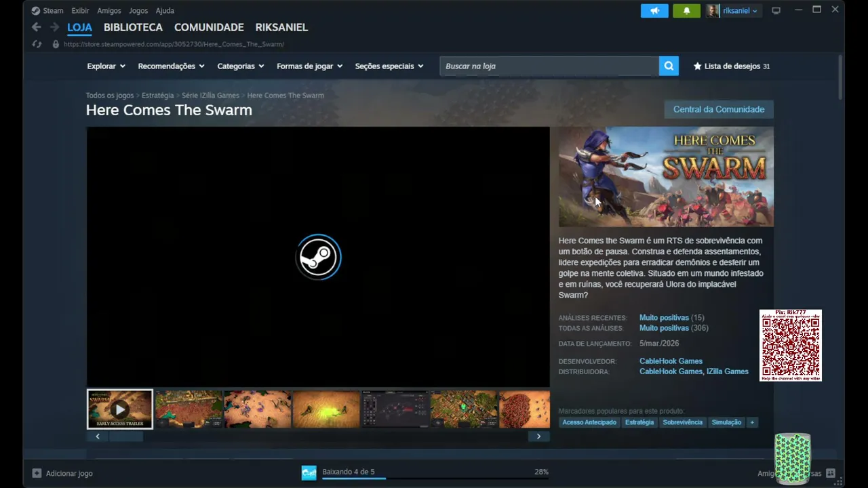
Task: Switch to the LOJA tab
Action: coord(79,27)
